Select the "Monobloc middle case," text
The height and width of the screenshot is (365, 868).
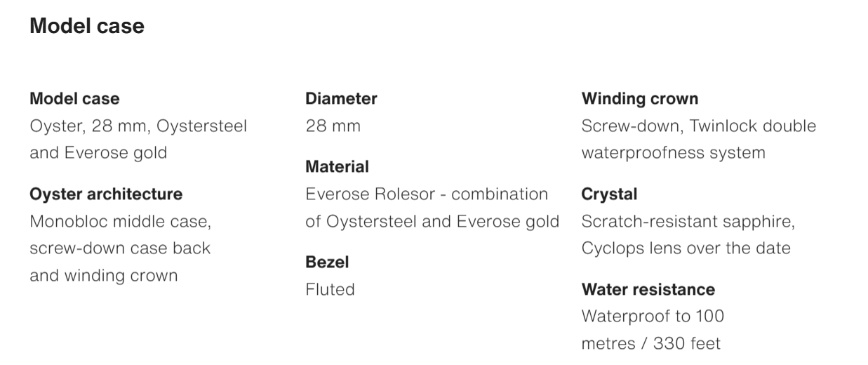pyautogui.click(x=120, y=222)
